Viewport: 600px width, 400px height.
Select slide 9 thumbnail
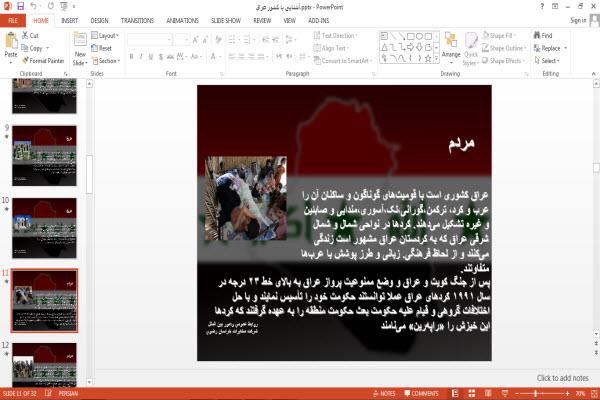pyautogui.click(x=44, y=155)
